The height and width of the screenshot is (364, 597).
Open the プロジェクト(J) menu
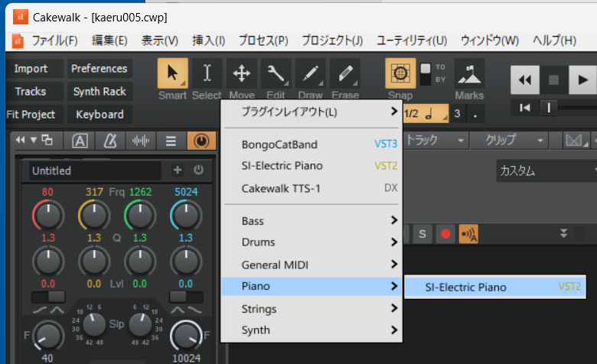click(x=332, y=41)
